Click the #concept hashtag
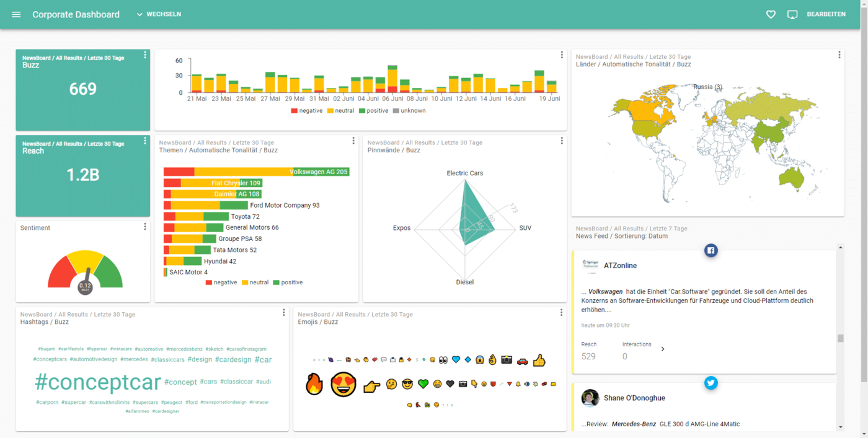 coord(180,382)
